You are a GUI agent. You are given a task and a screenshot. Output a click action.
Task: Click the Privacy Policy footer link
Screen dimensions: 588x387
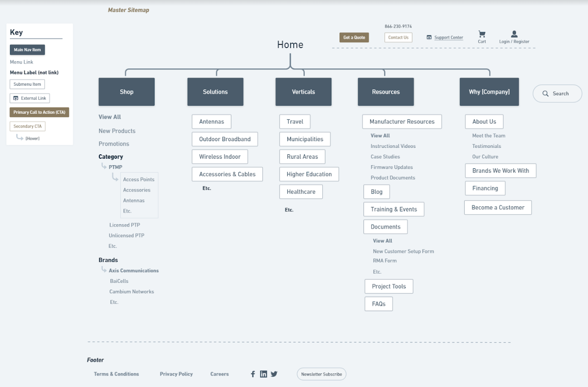(176, 374)
